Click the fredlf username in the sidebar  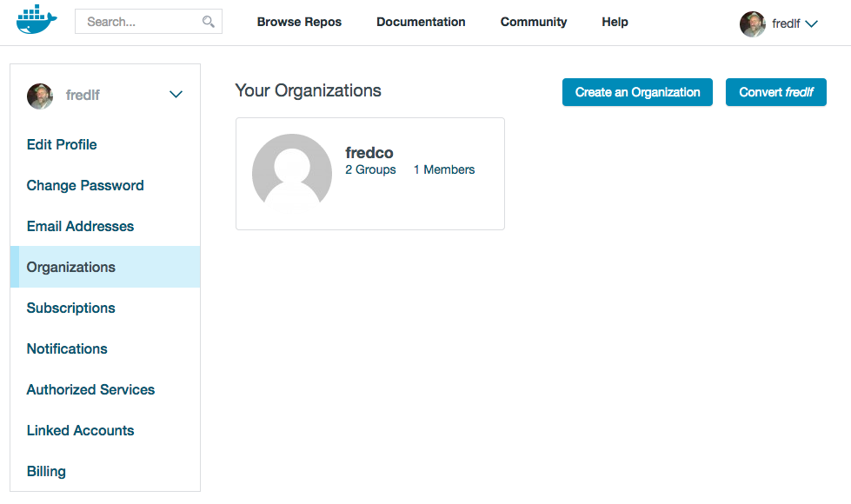coord(83,96)
